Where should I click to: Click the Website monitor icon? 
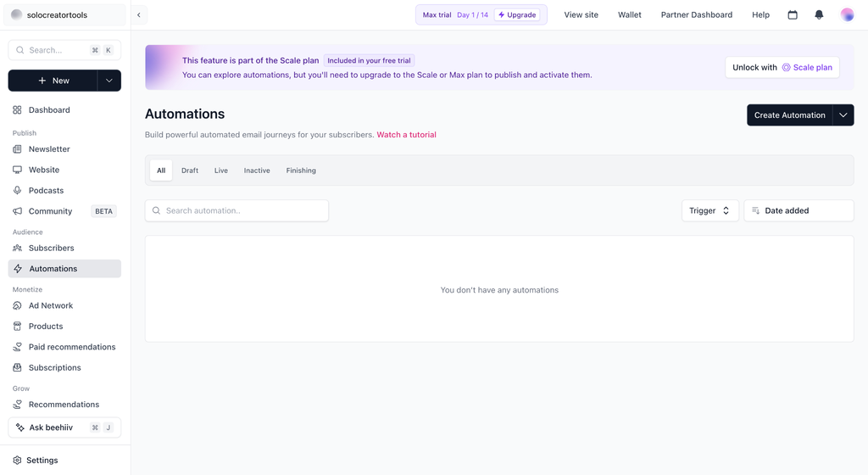tap(17, 170)
